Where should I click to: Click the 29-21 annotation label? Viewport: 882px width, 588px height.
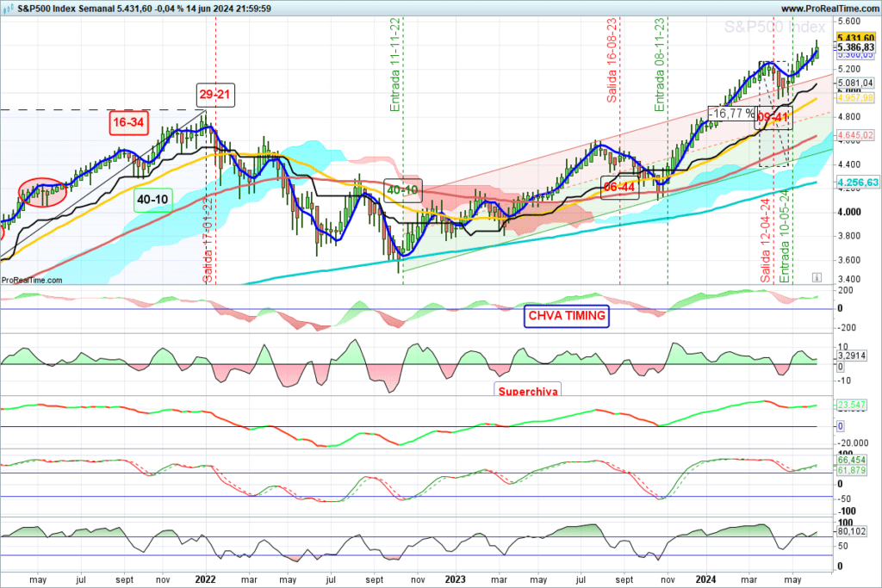[x=214, y=95]
